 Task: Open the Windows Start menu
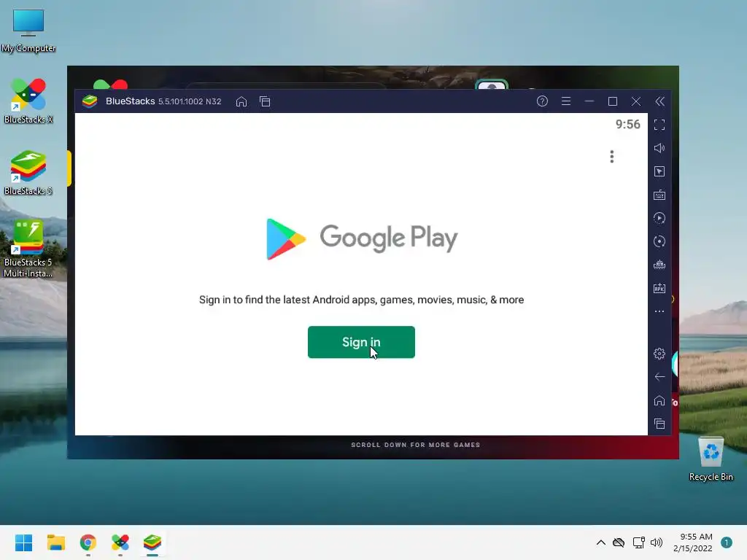tap(23, 542)
